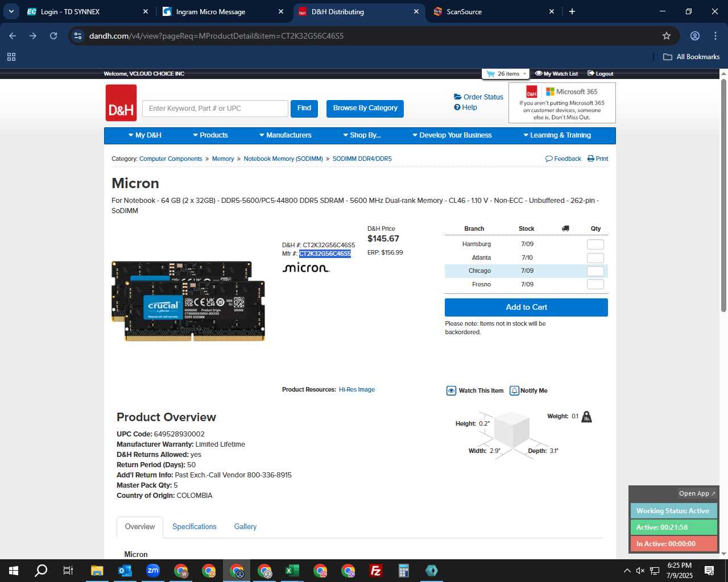Expand the cart items dropdown arrow
728x582 pixels.
(x=524, y=74)
